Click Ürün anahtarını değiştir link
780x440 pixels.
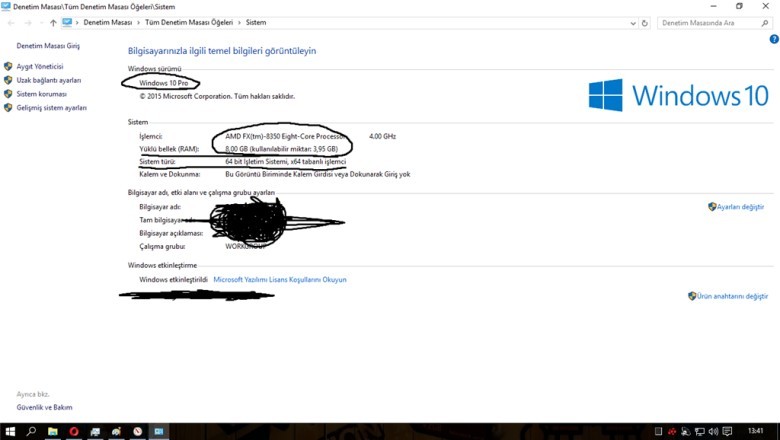pos(732,296)
